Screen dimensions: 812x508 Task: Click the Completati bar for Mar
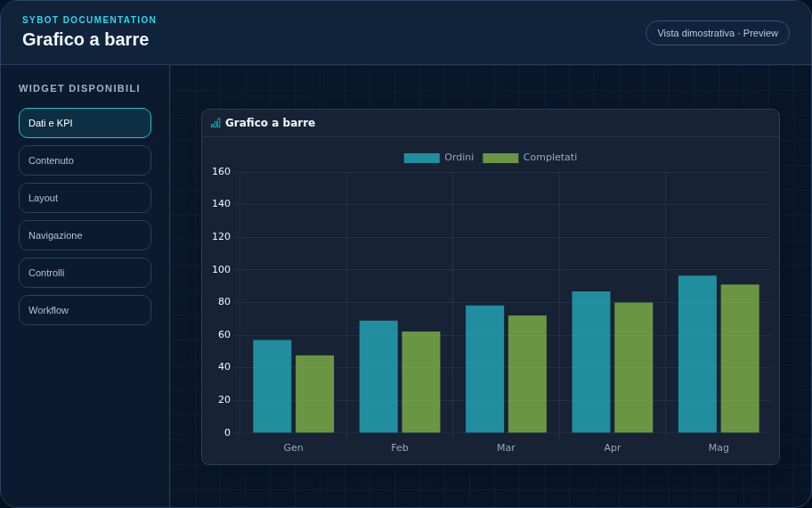click(x=527, y=373)
